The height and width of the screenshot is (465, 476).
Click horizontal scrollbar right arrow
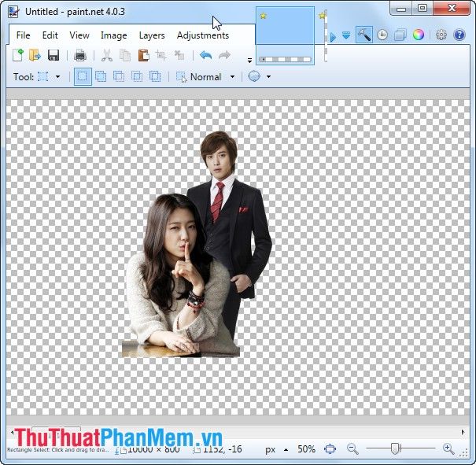tap(463, 432)
